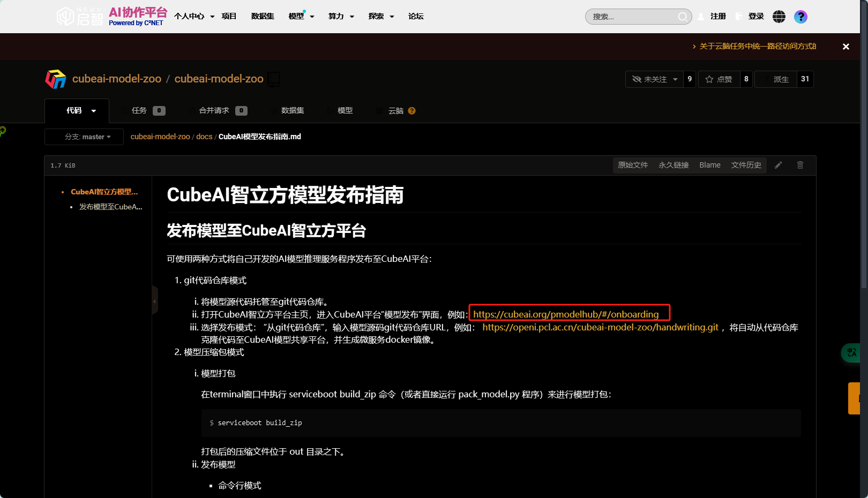The image size is (868, 498).
Task: Click the 1.7 KiB file size text
Action: [x=63, y=165]
